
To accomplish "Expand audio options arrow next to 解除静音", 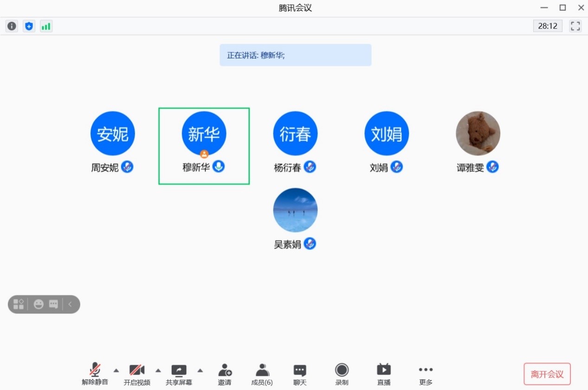I will coord(116,371).
